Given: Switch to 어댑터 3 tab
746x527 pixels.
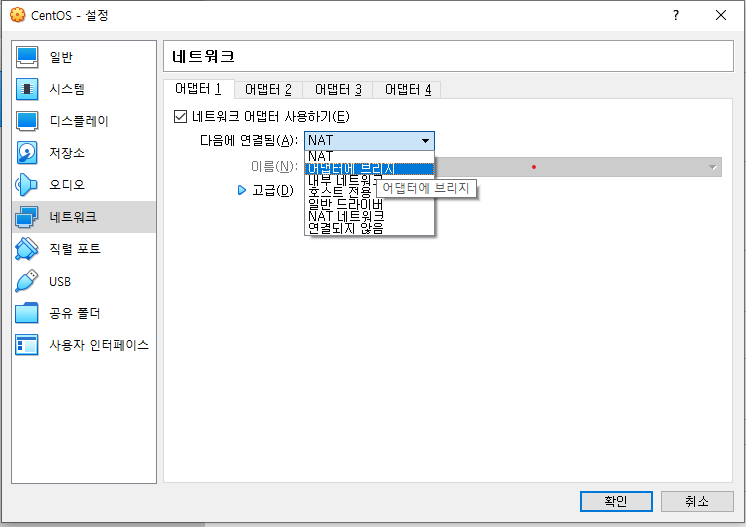Looking at the screenshot, I should point(338,89).
